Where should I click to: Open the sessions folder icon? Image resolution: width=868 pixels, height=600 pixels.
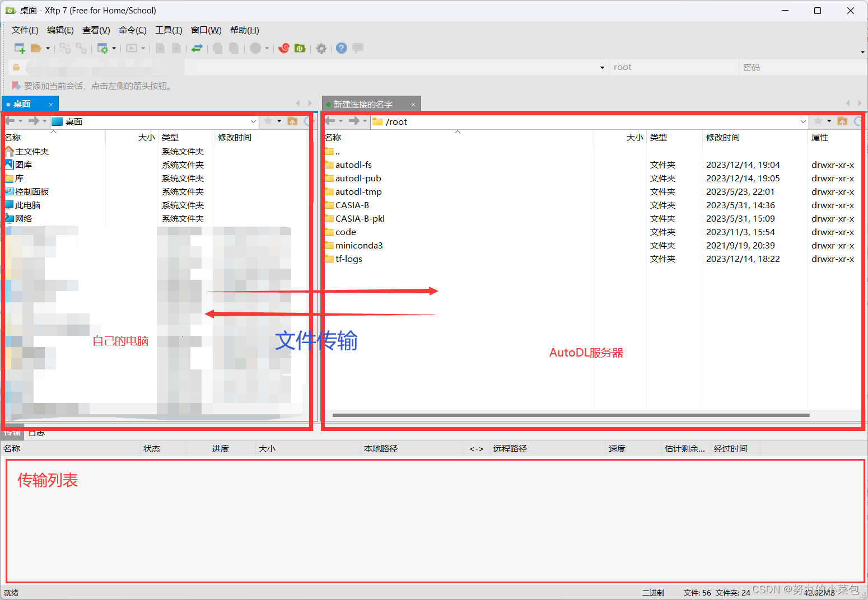coord(36,48)
